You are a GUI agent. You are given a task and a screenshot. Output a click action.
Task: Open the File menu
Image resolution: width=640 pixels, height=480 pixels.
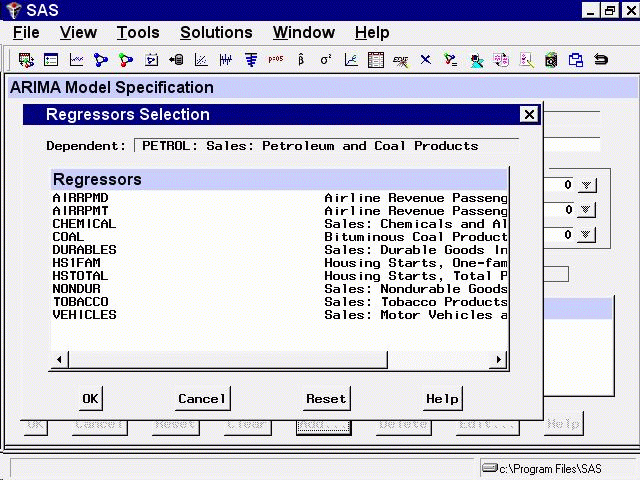26,33
